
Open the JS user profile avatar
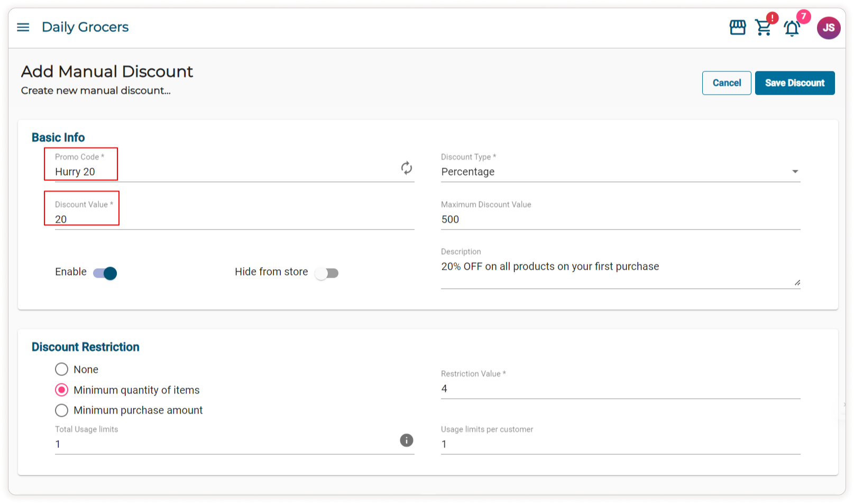(x=828, y=28)
